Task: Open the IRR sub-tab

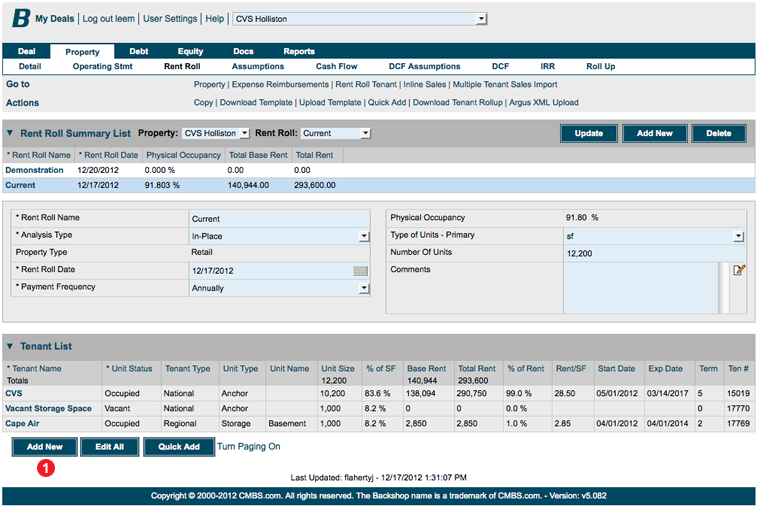Action: coord(547,67)
